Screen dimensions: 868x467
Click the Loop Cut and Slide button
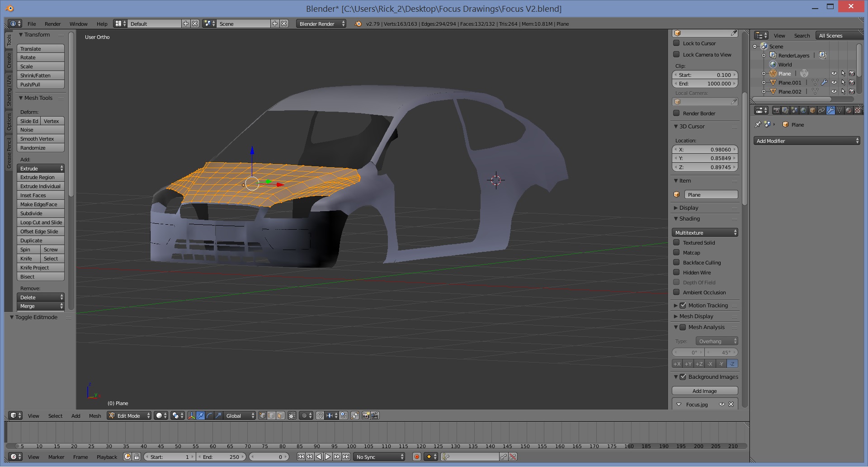(x=41, y=222)
